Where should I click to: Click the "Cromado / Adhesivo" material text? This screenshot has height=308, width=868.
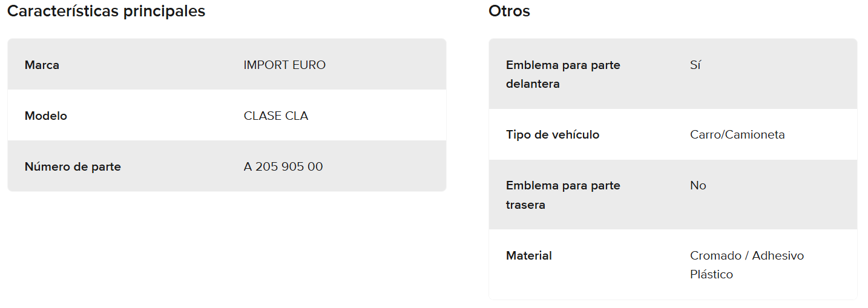pyautogui.click(x=747, y=255)
